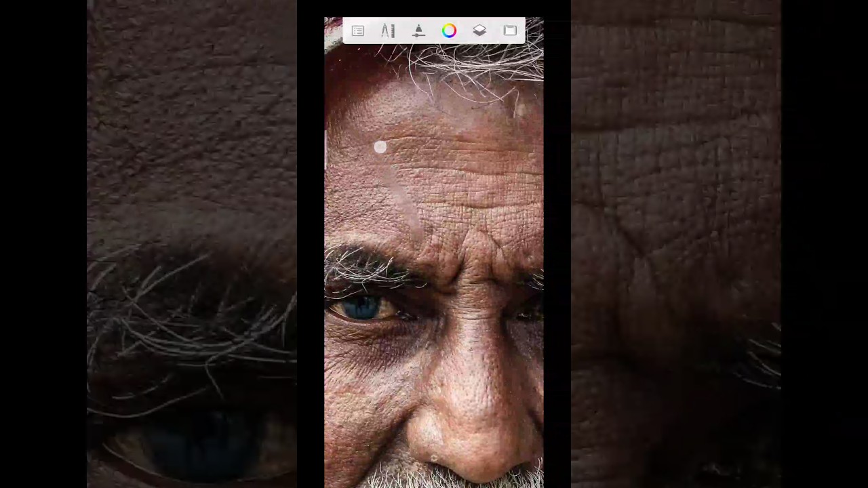
Task: Open the main menu list icon
Action: [358, 31]
